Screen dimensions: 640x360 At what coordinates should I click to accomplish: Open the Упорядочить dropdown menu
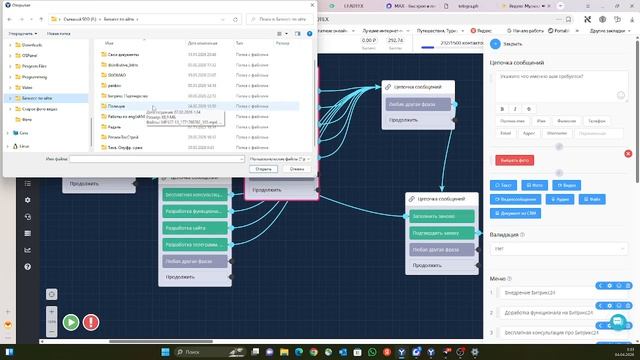[23, 33]
